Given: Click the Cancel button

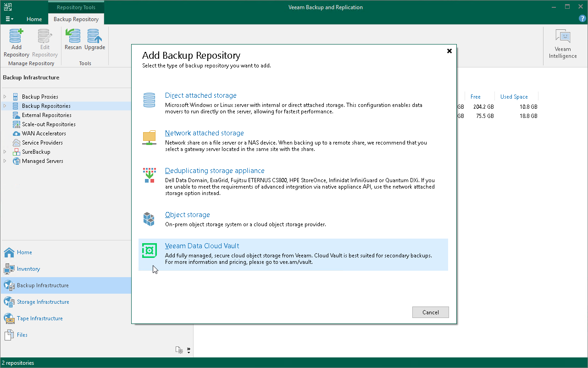Looking at the screenshot, I should pyautogui.click(x=430, y=312).
